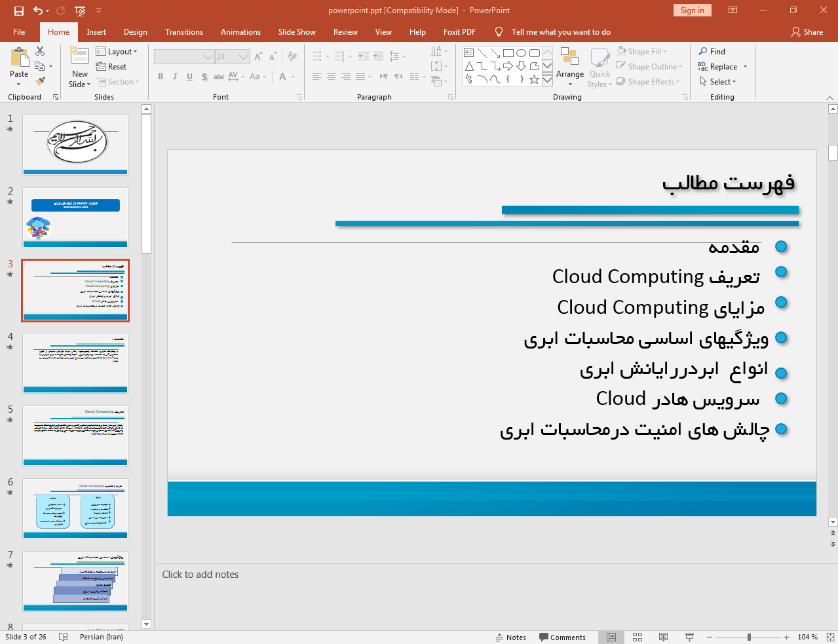Screen dimensions: 838x644
Task: Click Fit slide to current window icon
Action: pos(830,637)
